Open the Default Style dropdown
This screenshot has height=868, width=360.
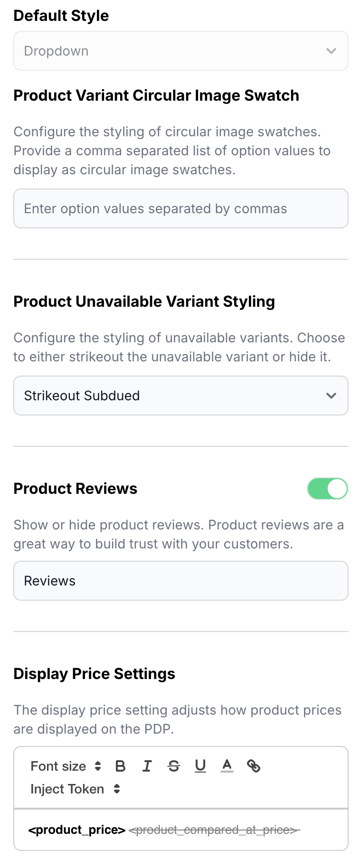[180, 51]
